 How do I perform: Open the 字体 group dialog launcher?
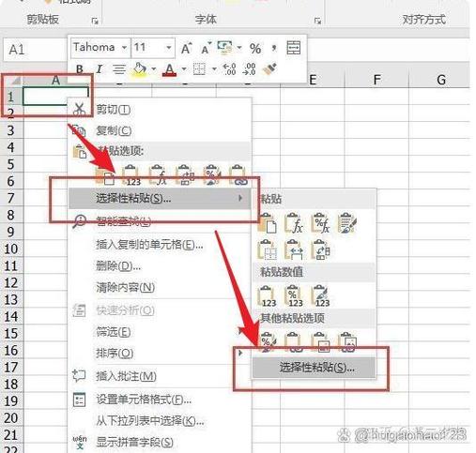(x=317, y=21)
